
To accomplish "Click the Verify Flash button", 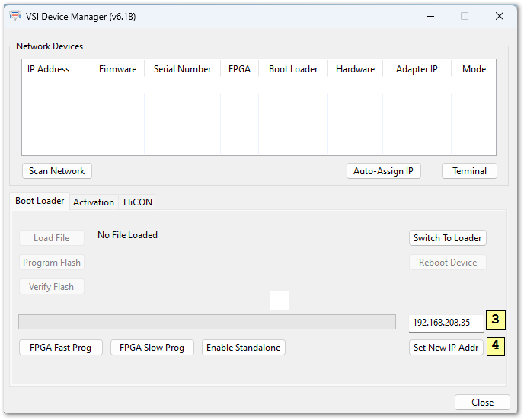I will pos(52,287).
